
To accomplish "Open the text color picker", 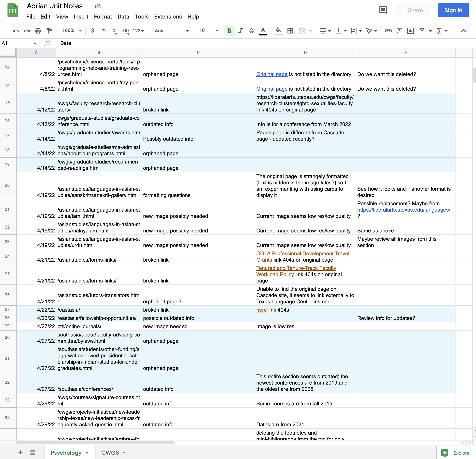I will pos(263,31).
